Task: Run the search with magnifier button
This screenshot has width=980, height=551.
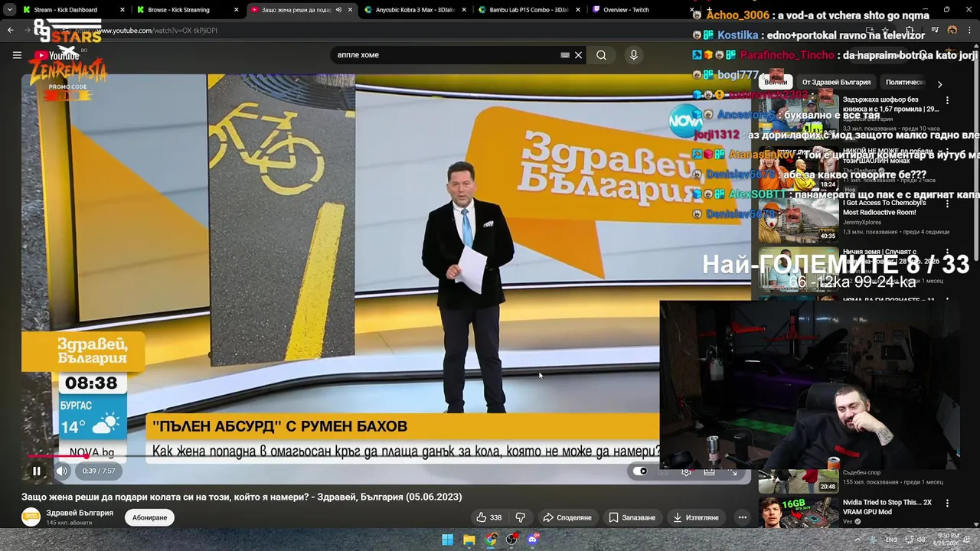Action: click(602, 55)
